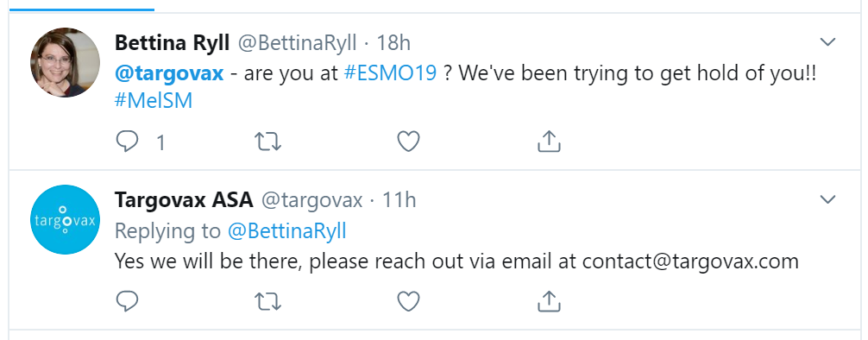This screenshot has width=868, height=340.
Task: Open the dropdown chevron on Bettina Ryll's tweet
Action: tap(827, 42)
